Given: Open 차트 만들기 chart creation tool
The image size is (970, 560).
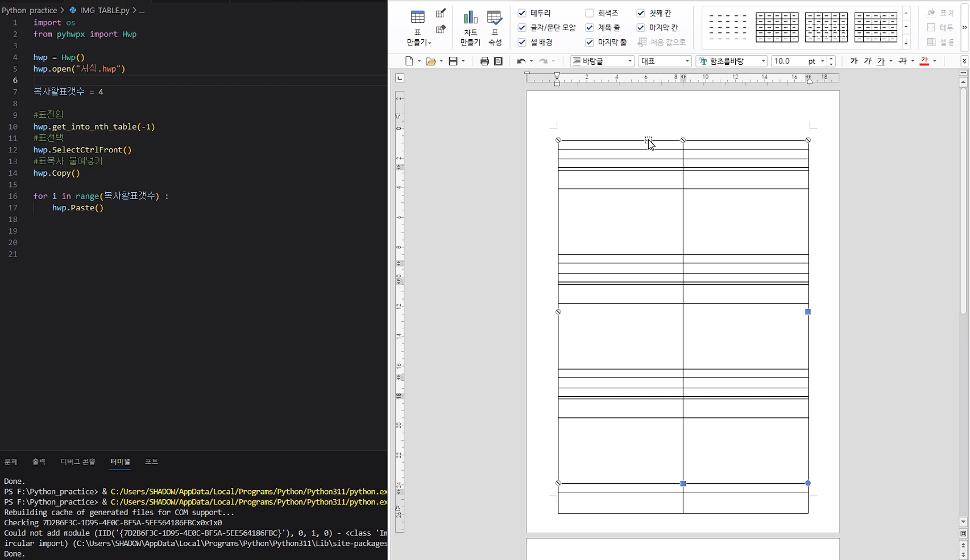Looking at the screenshot, I should click(470, 28).
